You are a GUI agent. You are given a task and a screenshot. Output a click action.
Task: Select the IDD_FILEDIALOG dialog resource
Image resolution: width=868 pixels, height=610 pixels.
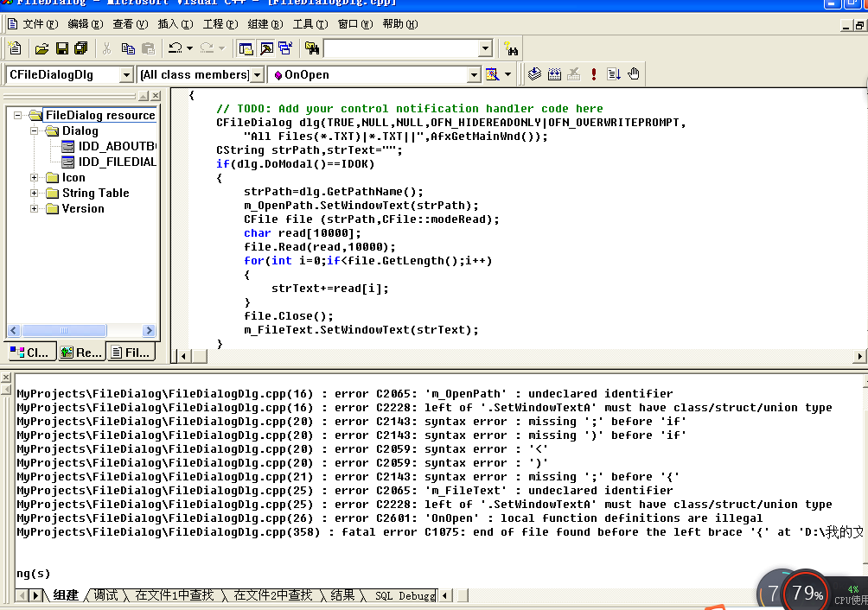(x=110, y=162)
